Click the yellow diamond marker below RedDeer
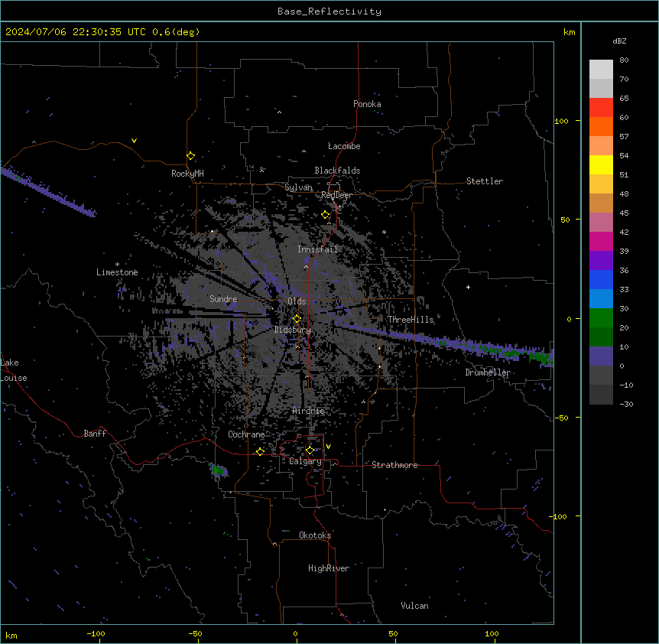 click(x=326, y=215)
